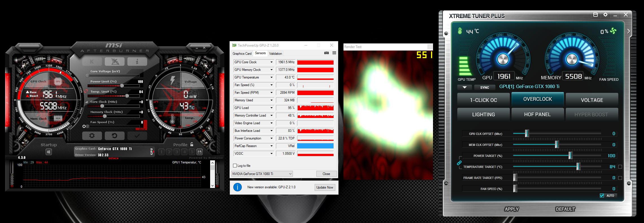644x223 pixels.
Task: Select Afterburner profile slot 5
Action: coord(192,152)
